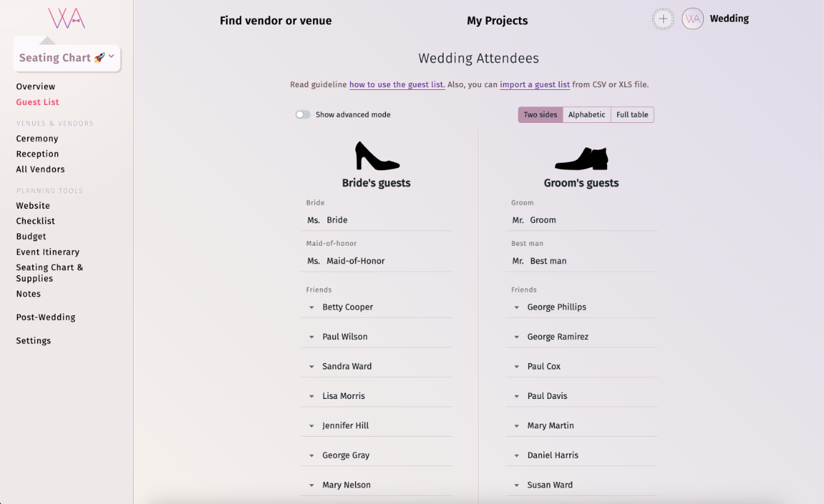This screenshot has width=824, height=504.
Task: Expand George Phillips's guest arrow
Action: coord(516,308)
